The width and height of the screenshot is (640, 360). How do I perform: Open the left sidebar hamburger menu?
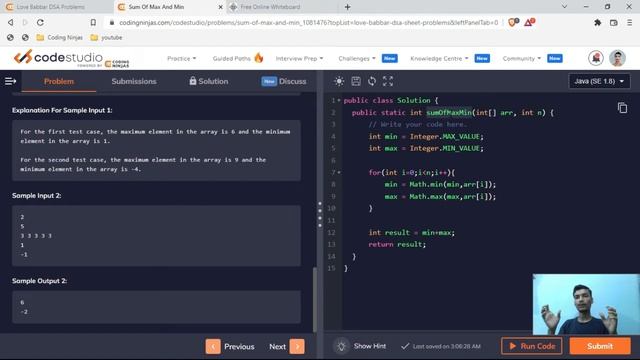click(10, 81)
